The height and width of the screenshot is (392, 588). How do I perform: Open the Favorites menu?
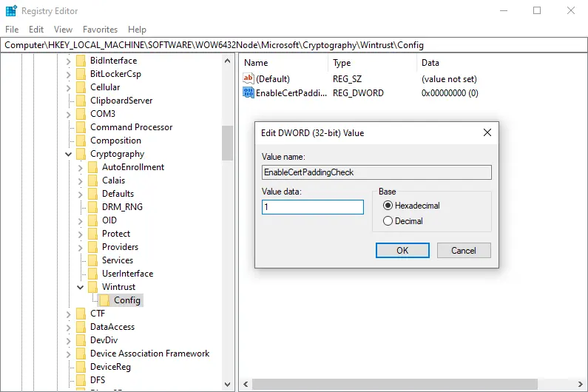click(100, 30)
